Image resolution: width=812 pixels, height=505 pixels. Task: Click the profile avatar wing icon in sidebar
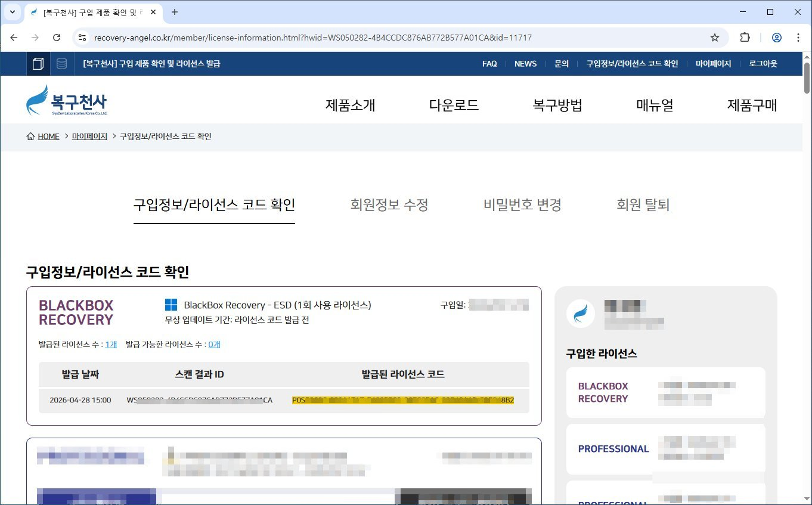tap(580, 314)
